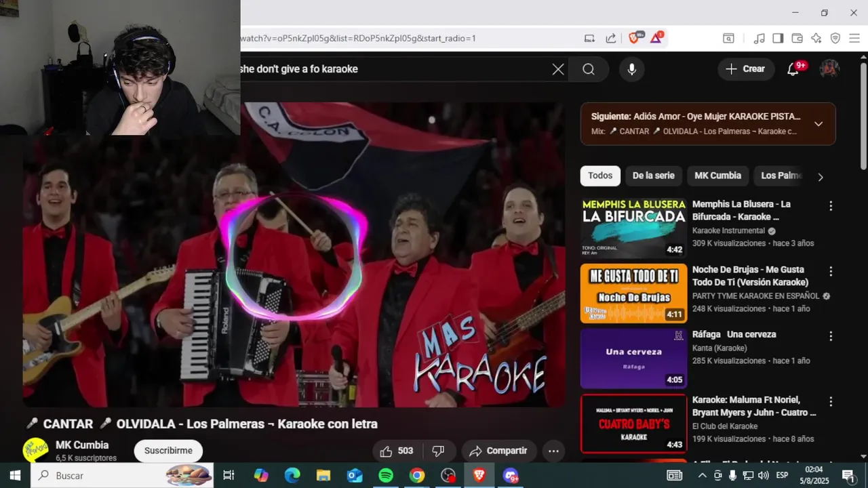Image resolution: width=868 pixels, height=488 pixels.
Task: Open Google Chrome from the taskbar
Action: click(417, 475)
